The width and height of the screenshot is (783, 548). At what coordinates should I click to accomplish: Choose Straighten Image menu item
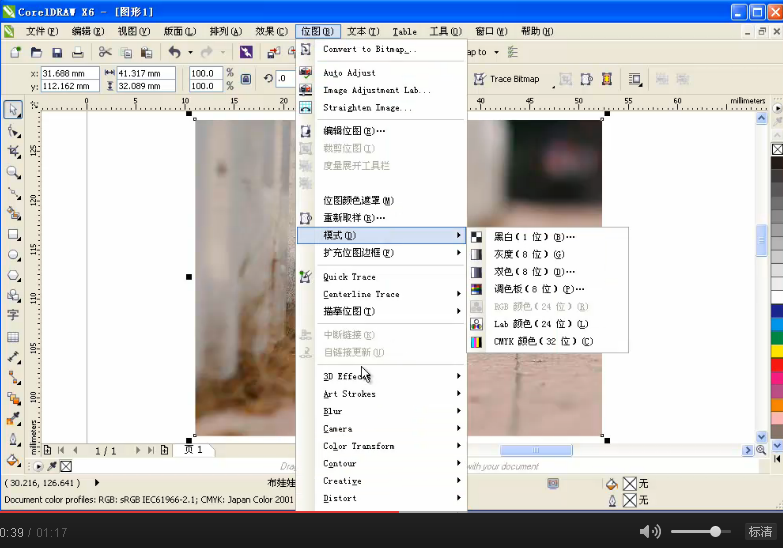(x=382, y=108)
